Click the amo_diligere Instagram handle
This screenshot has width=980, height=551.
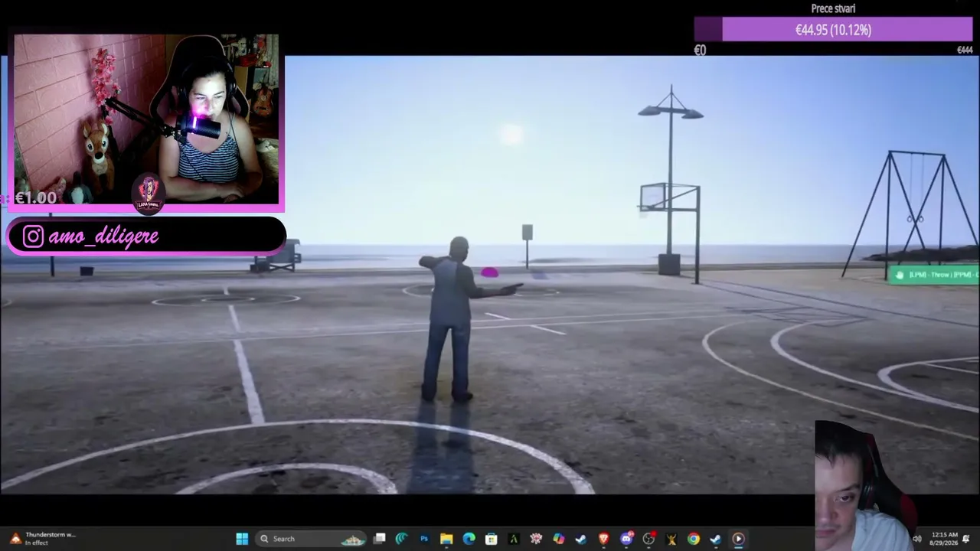tap(103, 236)
